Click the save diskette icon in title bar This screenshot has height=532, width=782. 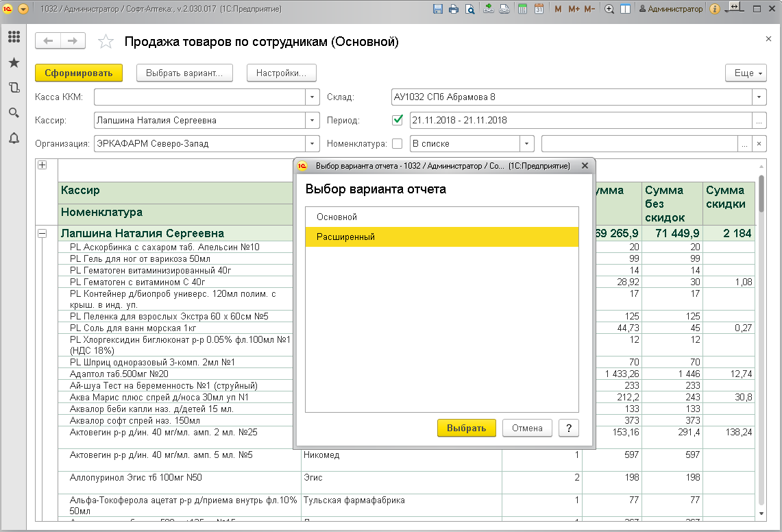tap(438, 9)
